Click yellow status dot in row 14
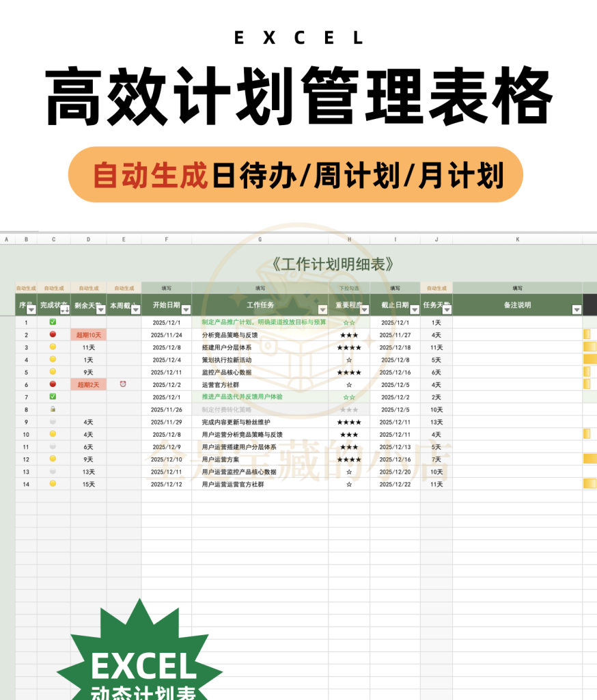 [x=53, y=483]
